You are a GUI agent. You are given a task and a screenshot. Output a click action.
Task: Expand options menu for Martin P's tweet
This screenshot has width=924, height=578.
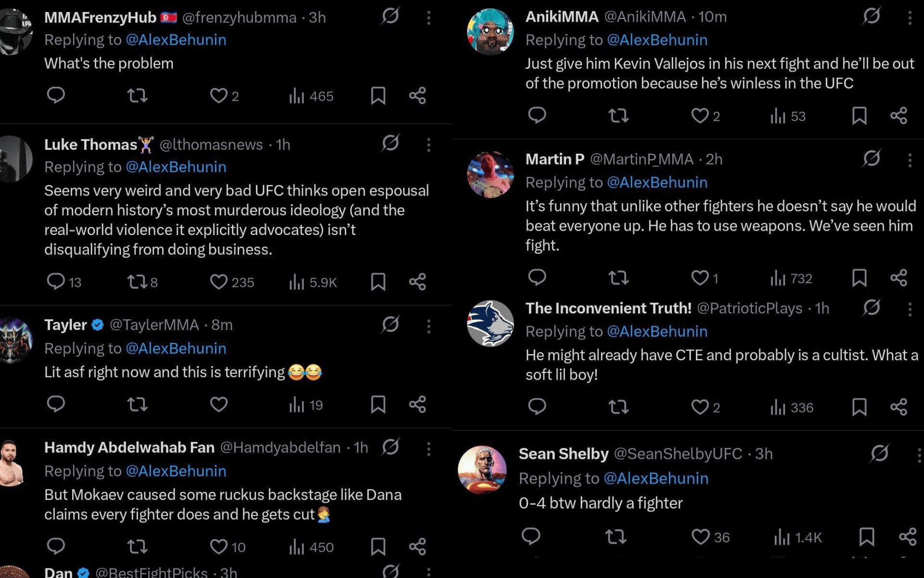pos(910,160)
